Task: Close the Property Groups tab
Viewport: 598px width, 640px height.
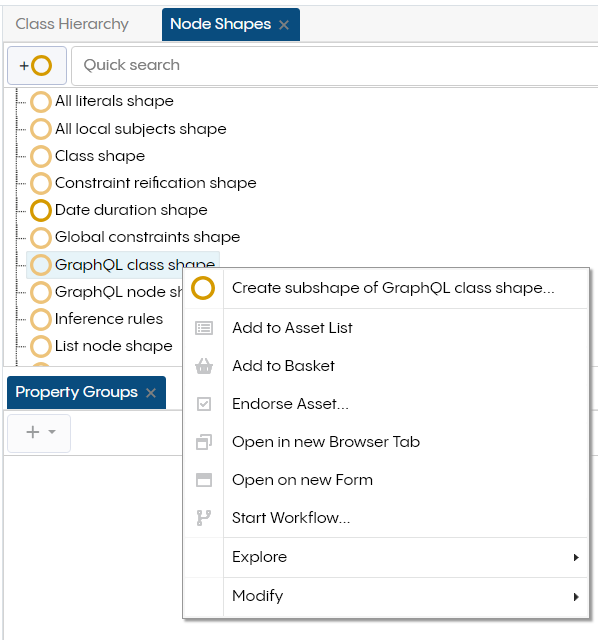Action: 151,393
